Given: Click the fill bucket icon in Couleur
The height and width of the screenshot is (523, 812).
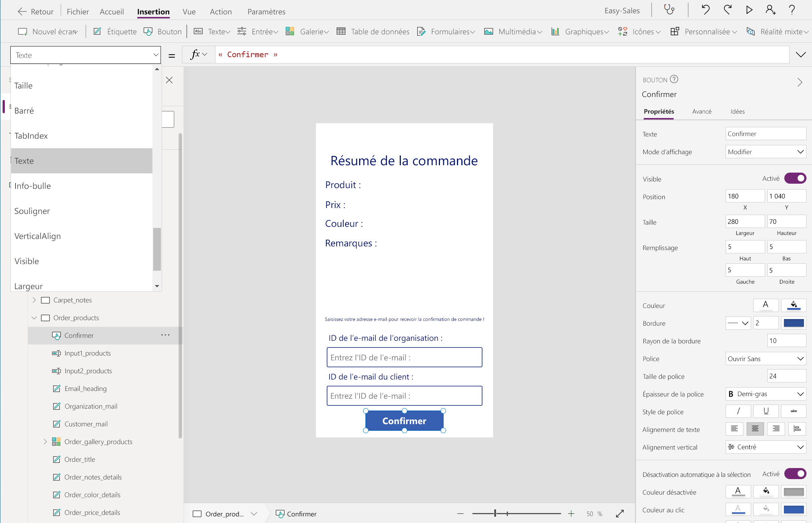Looking at the screenshot, I should pos(794,305).
